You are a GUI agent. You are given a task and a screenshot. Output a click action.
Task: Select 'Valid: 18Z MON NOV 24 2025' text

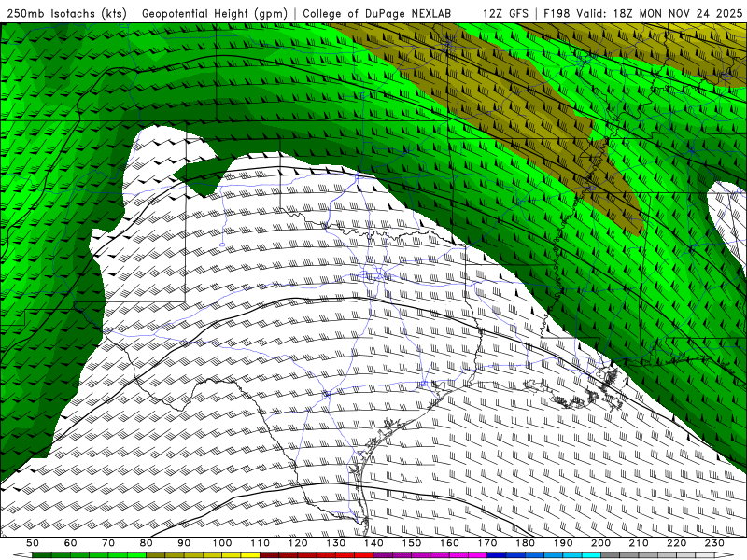coord(659,13)
